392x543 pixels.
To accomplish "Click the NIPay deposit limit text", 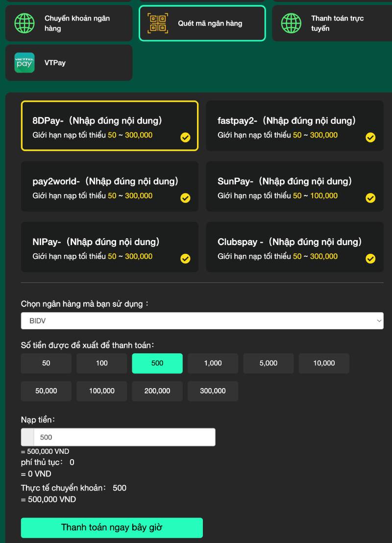I will point(93,256).
